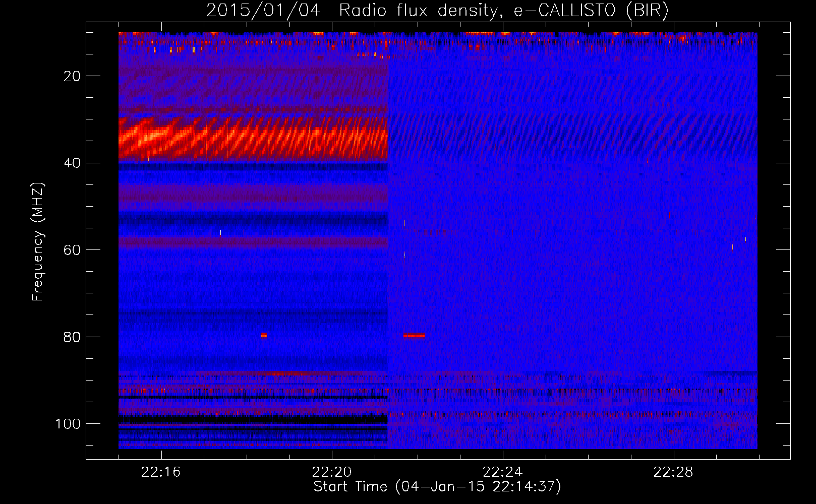This screenshot has width=816, height=504.
Task: Click the '22:28' time tick label
Action: click(673, 472)
